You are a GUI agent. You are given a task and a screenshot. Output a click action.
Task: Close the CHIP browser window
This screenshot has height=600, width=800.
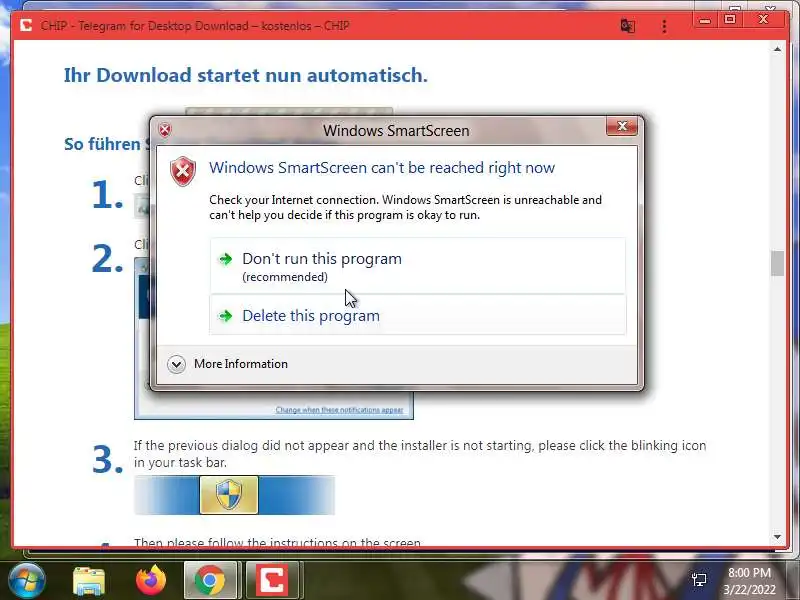pyautogui.click(x=763, y=19)
